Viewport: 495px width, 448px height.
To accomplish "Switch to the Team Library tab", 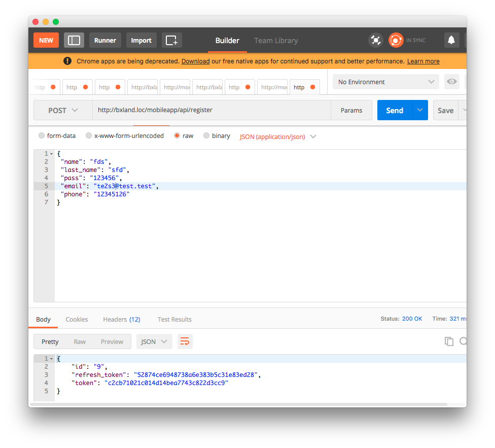I will 276,41.
